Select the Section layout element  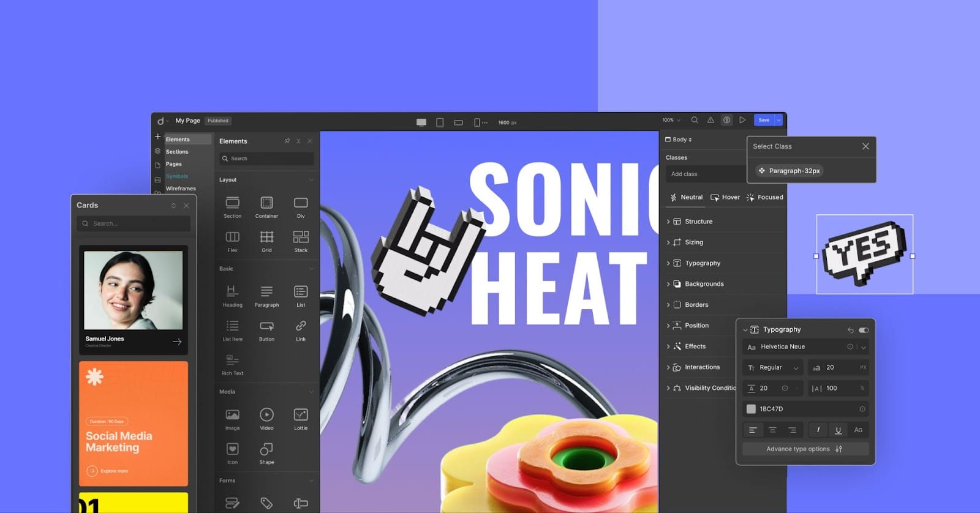pos(232,206)
